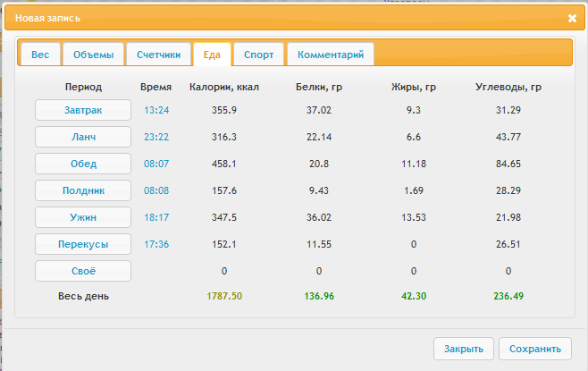Screen dimensions: 588x371
Task: Select total proteins value 136.96
Action: pyautogui.click(x=319, y=296)
